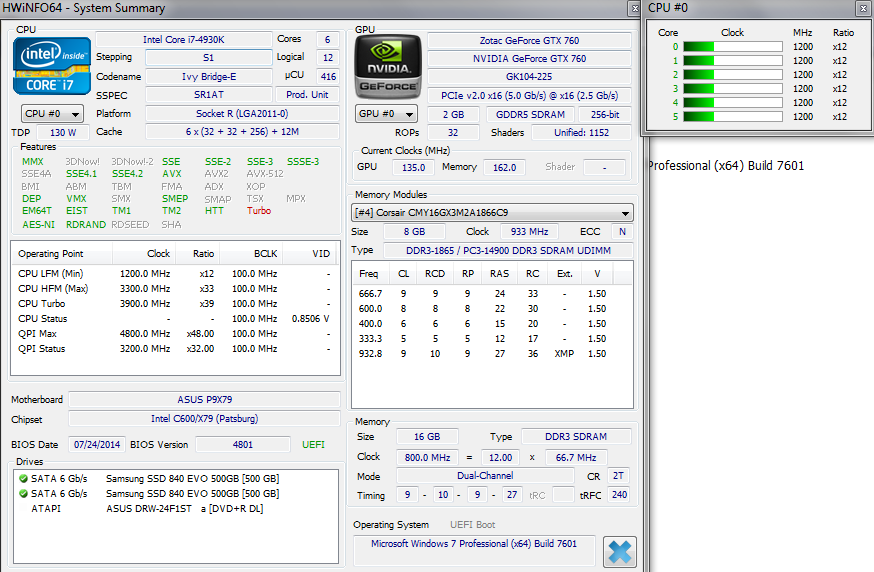
Task: Click the CR 2T command rate value
Action: [x=618, y=476]
